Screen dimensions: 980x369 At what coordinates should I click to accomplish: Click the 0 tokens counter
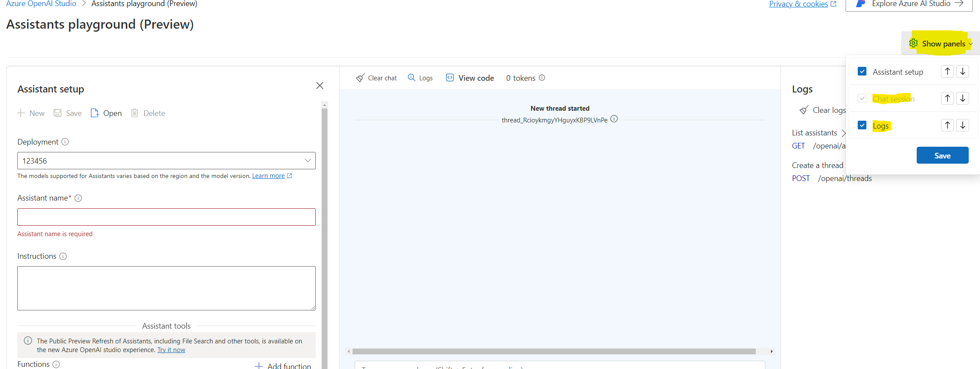tap(520, 78)
